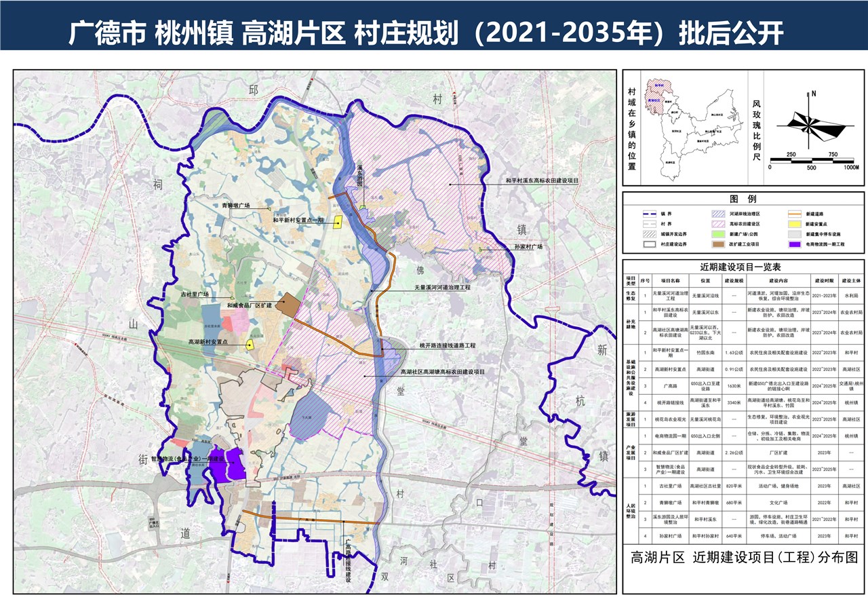Click the 青狮墩广场 label on the map

tap(237, 206)
